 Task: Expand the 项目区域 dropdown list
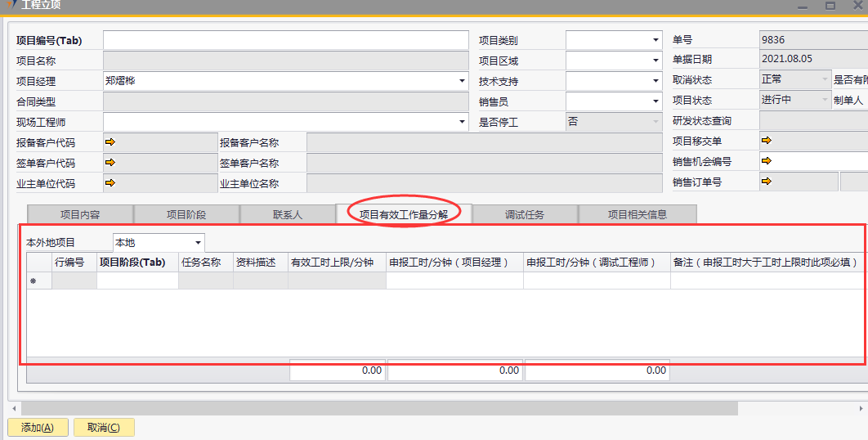coord(655,61)
